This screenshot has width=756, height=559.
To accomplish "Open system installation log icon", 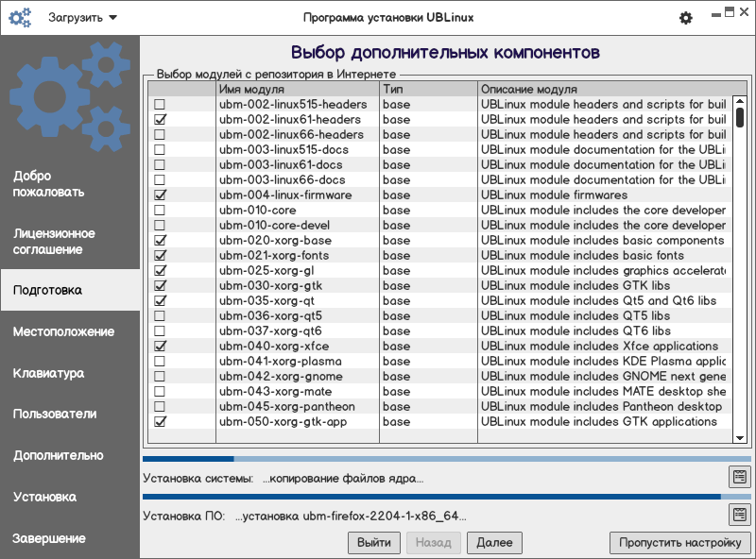I will [738, 477].
